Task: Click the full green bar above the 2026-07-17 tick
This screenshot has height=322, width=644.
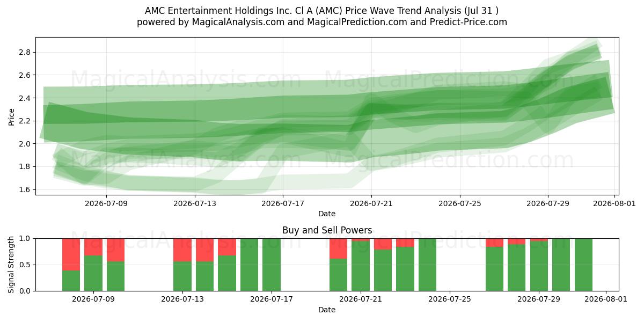Action: tap(272, 265)
